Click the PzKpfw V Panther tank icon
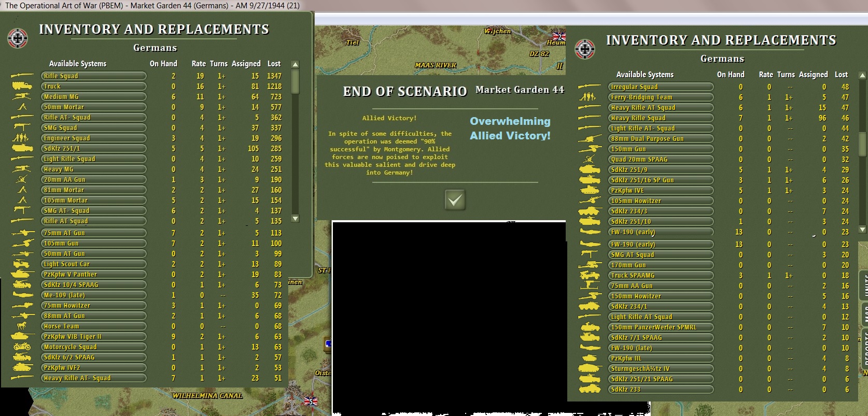The image size is (868, 416). pyautogui.click(x=22, y=275)
